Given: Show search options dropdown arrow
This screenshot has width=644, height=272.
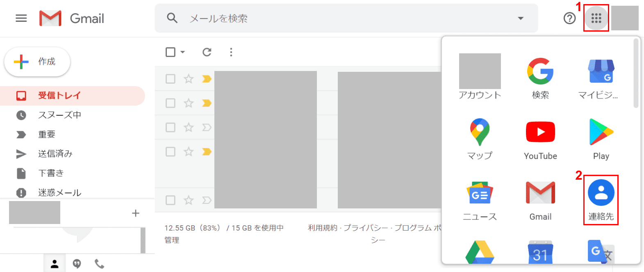Looking at the screenshot, I should 521,18.
